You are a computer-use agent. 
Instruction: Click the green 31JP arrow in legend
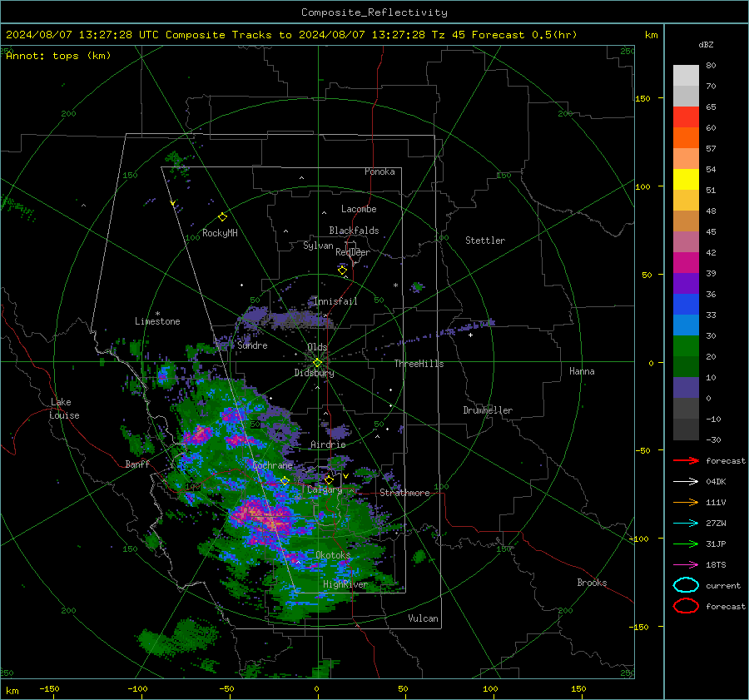pyautogui.click(x=686, y=544)
